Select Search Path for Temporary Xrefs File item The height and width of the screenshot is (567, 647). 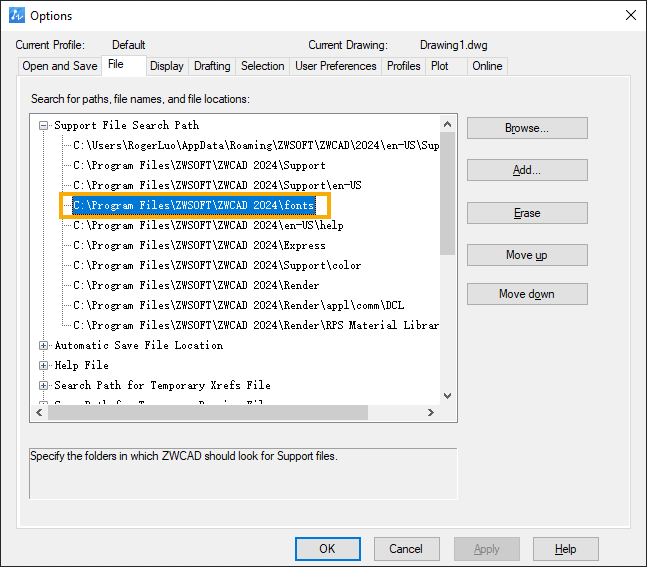coord(163,385)
